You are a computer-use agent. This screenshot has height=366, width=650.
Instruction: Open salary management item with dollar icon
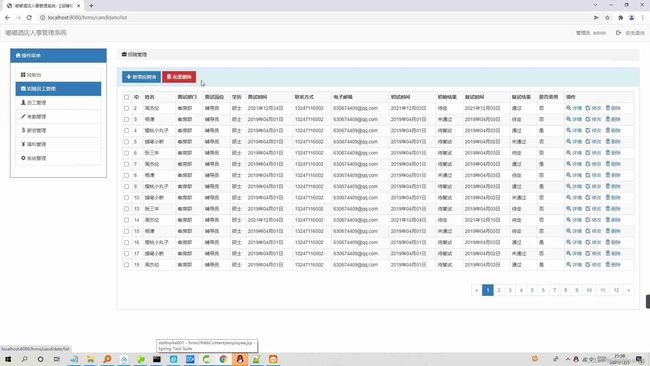[x=58, y=130]
